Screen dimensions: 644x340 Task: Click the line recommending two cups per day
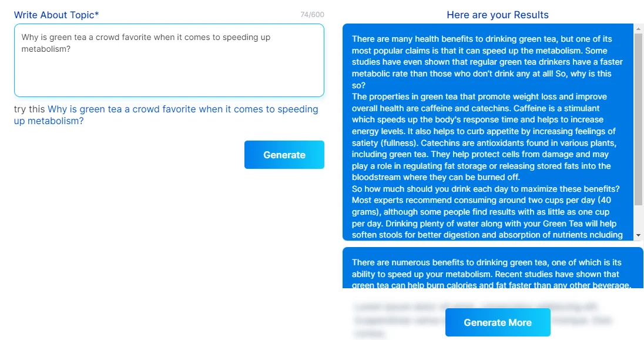pyautogui.click(x=488, y=200)
